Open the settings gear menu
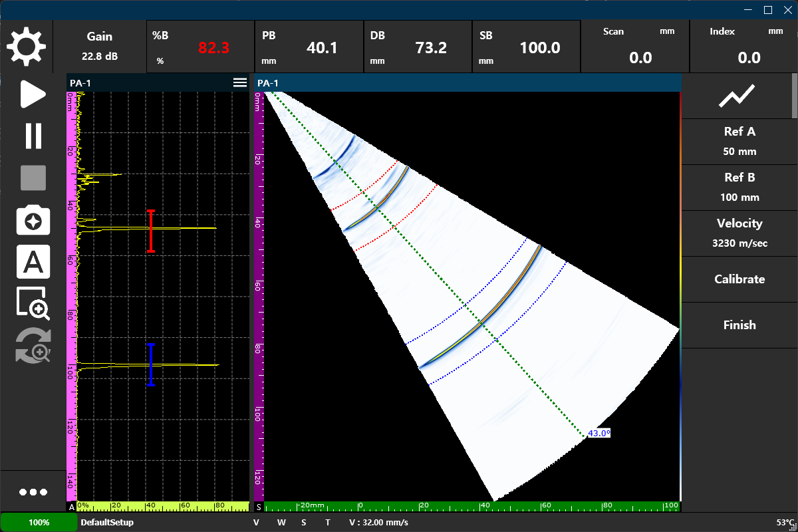This screenshot has width=798, height=532. 26,47
